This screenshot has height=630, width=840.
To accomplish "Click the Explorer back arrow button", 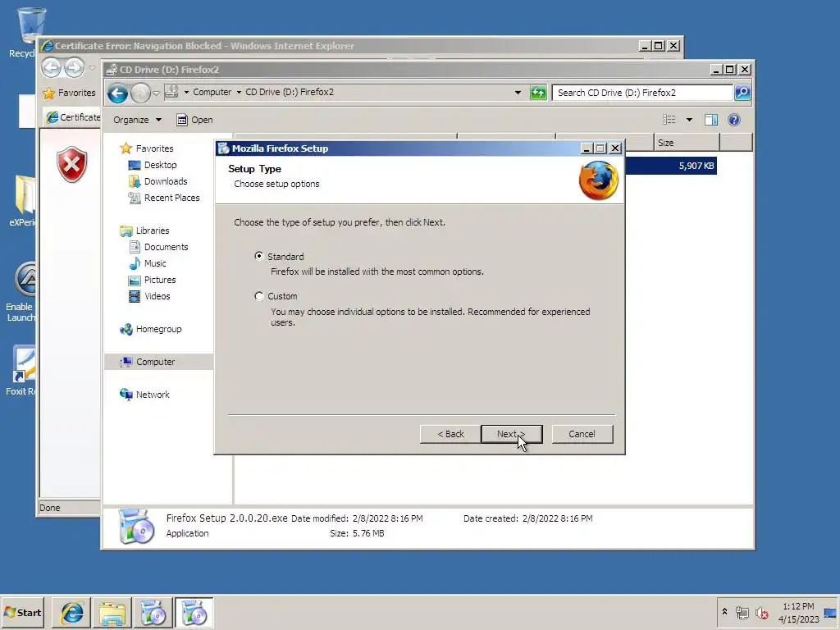I will point(117,94).
